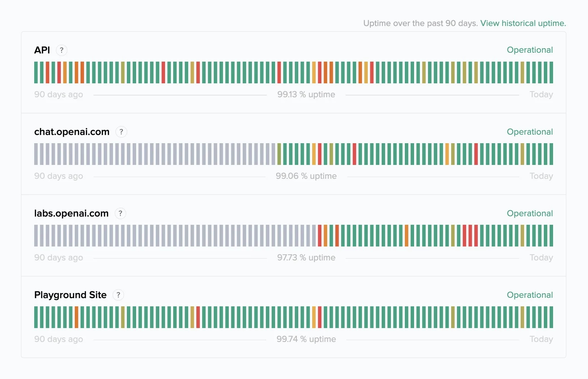This screenshot has height=379, width=588.
Task: Click the Playground Site Operational status text
Action: coord(530,295)
